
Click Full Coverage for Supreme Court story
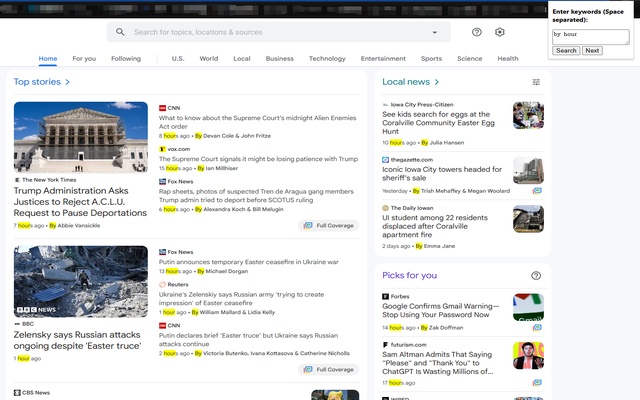[x=329, y=225]
